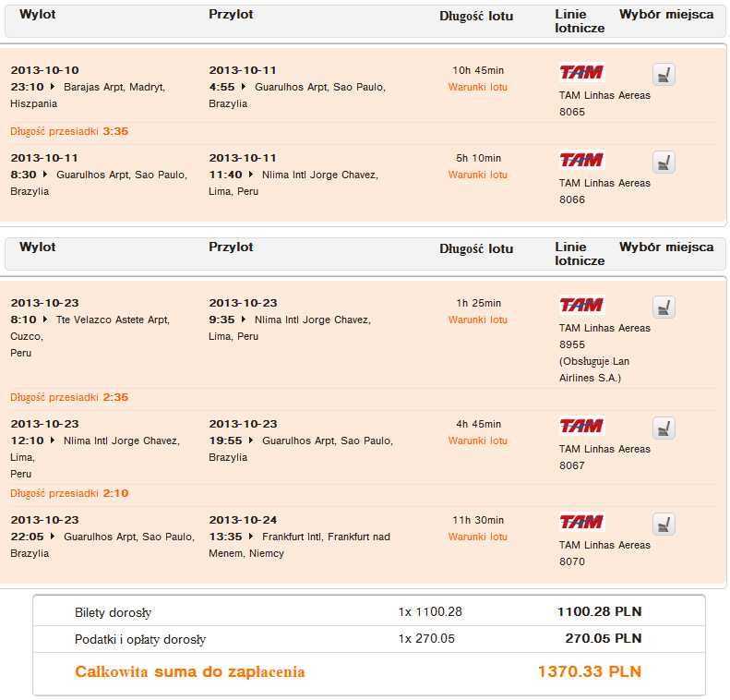Open Warunki lotu for the 5h 10min flight
The image size is (730, 700).
[477, 175]
